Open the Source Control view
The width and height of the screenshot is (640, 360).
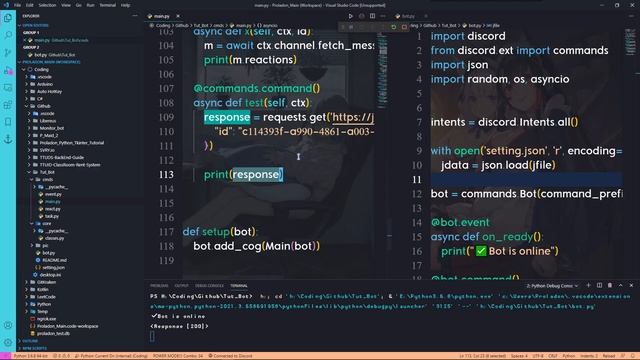click(x=8, y=53)
